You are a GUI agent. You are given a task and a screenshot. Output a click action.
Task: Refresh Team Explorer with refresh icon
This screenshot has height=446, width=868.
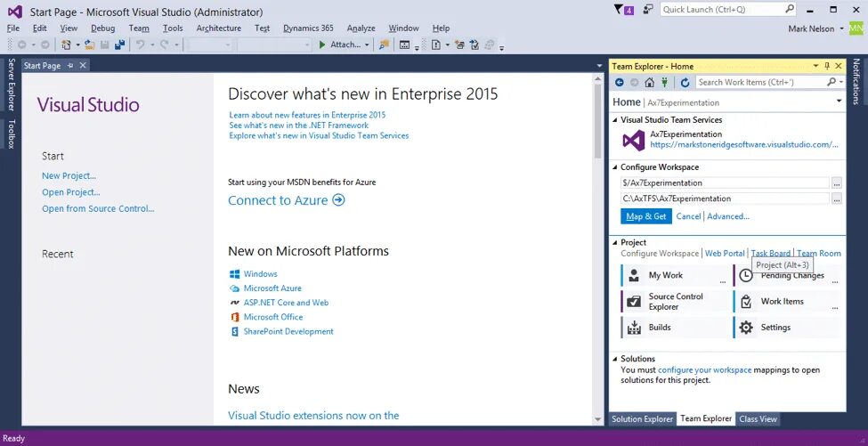point(685,83)
